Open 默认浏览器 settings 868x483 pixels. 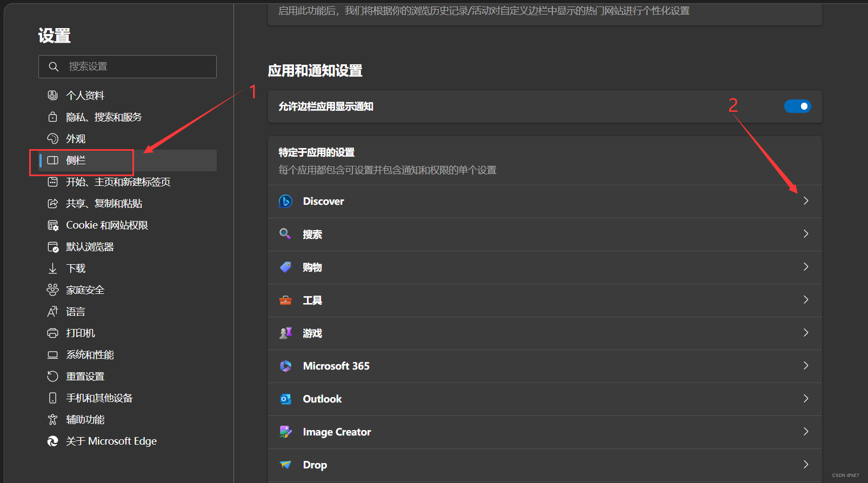coord(128,246)
